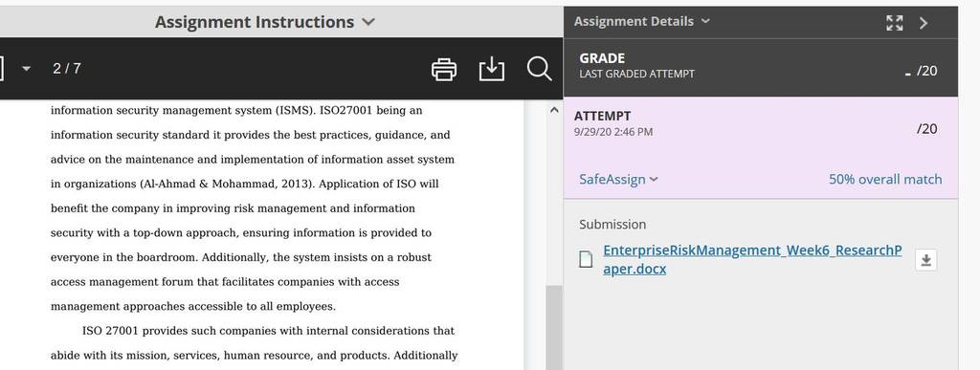Download the document from the viewer toolbar
Image resolution: width=980 pixels, height=370 pixels.
(491, 69)
